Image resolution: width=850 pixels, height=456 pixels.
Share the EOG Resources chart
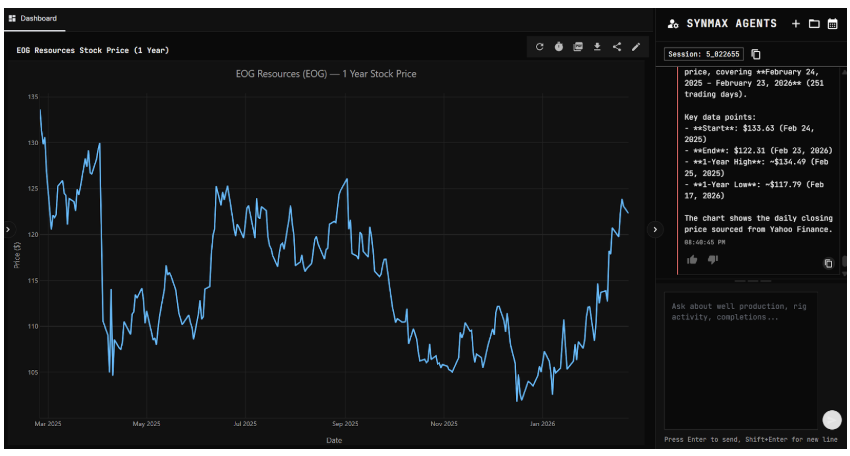(x=616, y=47)
